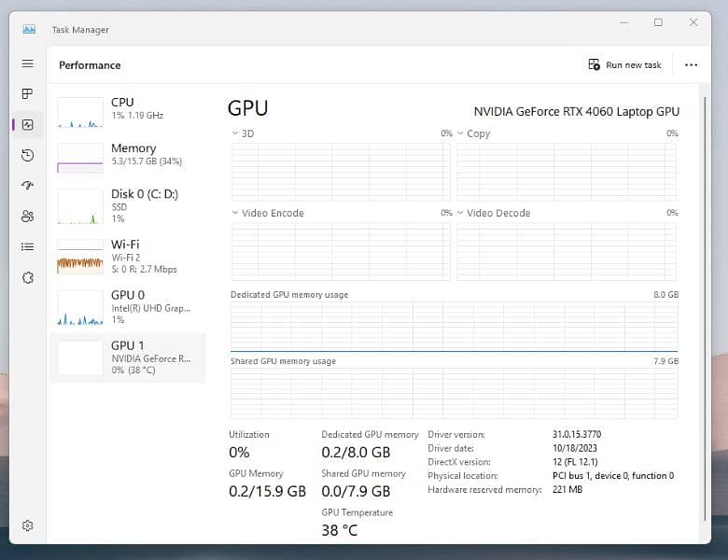Expand the Copy engine graph dropdown
Image resolution: width=728 pixels, height=560 pixels.
click(472, 133)
